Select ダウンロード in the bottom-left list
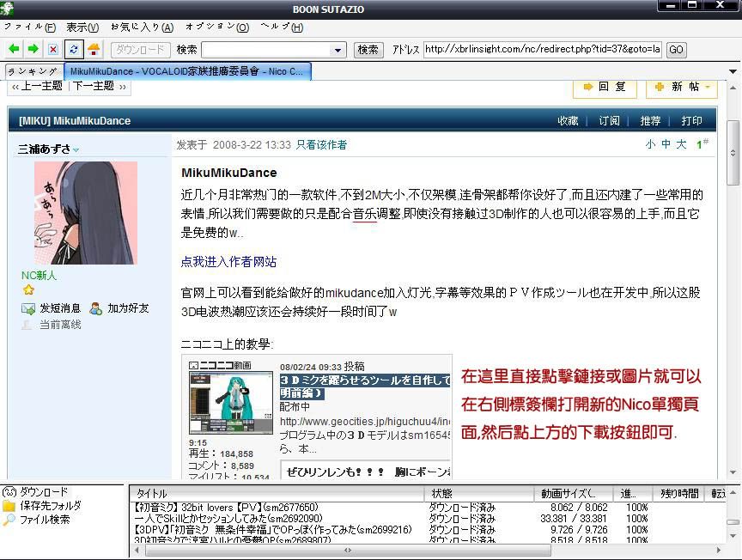Viewport: 742px width, 560px height. 44,492
